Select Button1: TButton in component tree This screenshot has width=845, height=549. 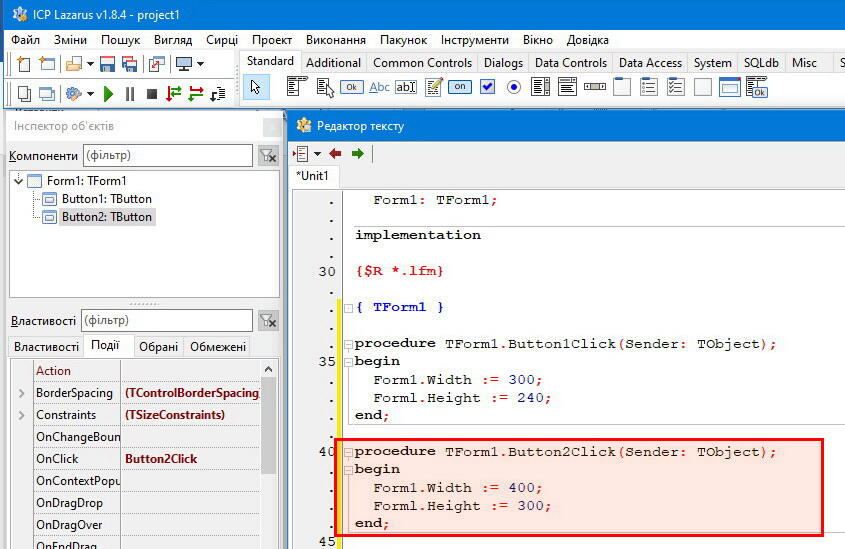[107, 199]
